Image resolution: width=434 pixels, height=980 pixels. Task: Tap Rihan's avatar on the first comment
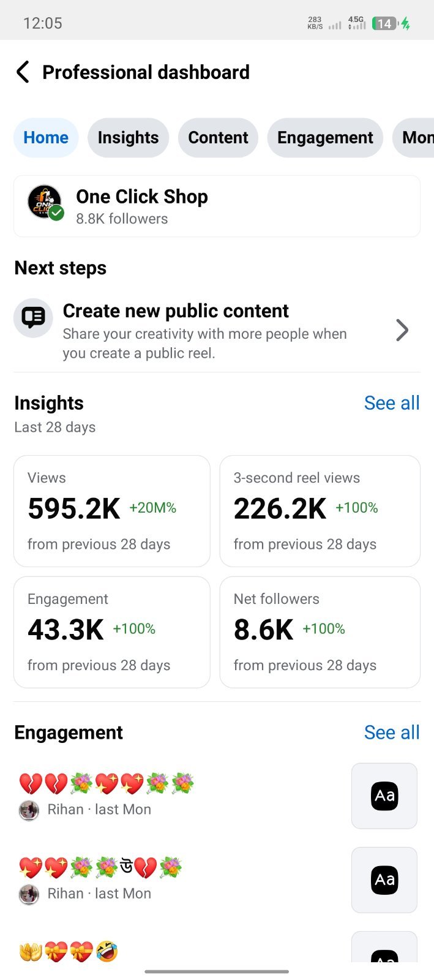tap(29, 810)
